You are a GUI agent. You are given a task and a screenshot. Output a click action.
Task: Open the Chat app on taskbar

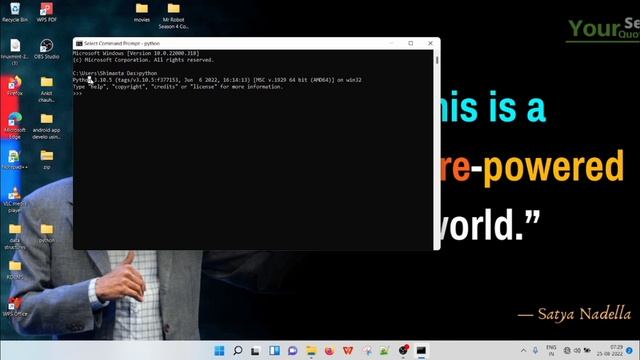pyautogui.click(x=293, y=351)
